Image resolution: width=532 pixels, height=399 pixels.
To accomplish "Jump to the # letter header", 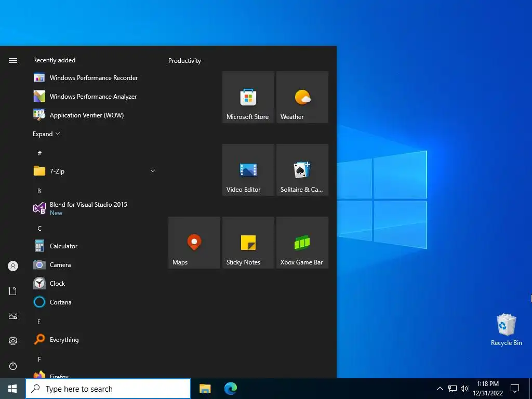I will tap(39, 153).
